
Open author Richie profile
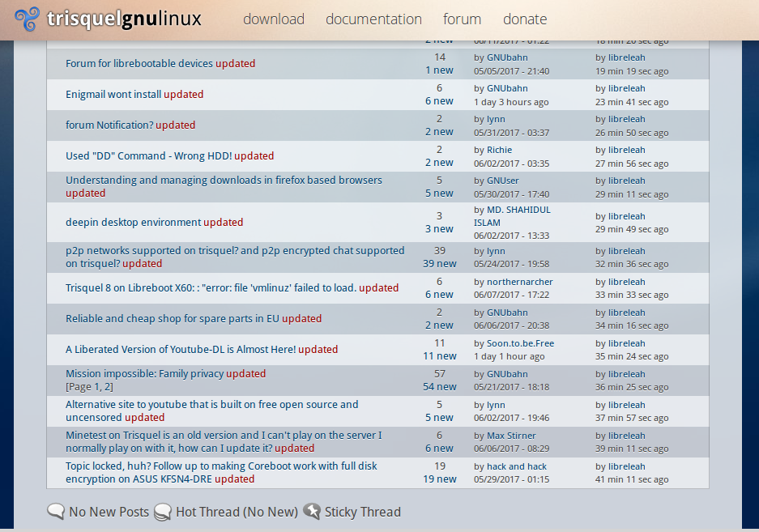(x=500, y=150)
